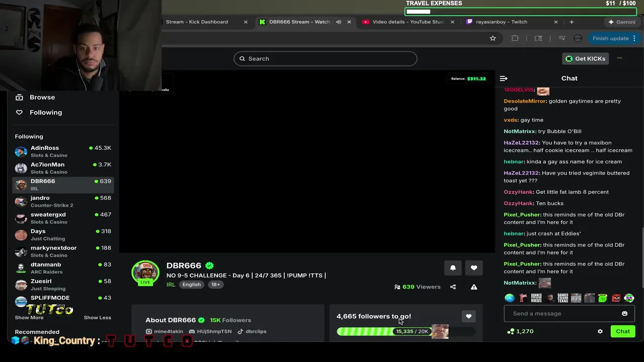Collapse list with Show Less
The height and width of the screenshot is (362, 644).
(97, 318)
